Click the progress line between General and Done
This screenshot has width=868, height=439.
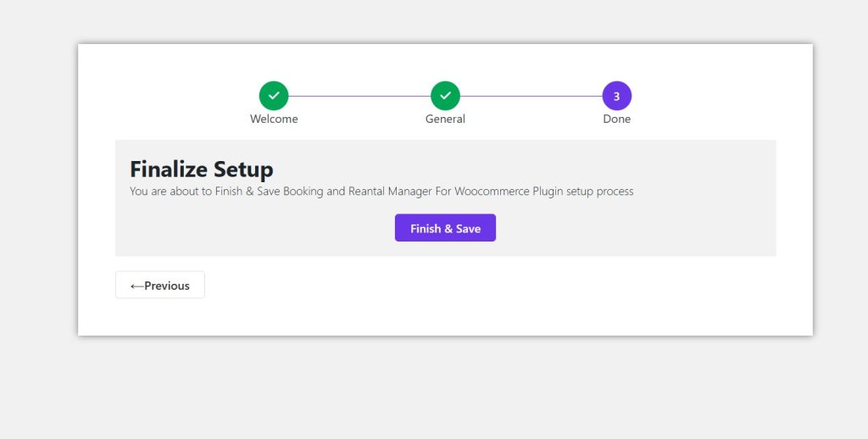(531, 96)
